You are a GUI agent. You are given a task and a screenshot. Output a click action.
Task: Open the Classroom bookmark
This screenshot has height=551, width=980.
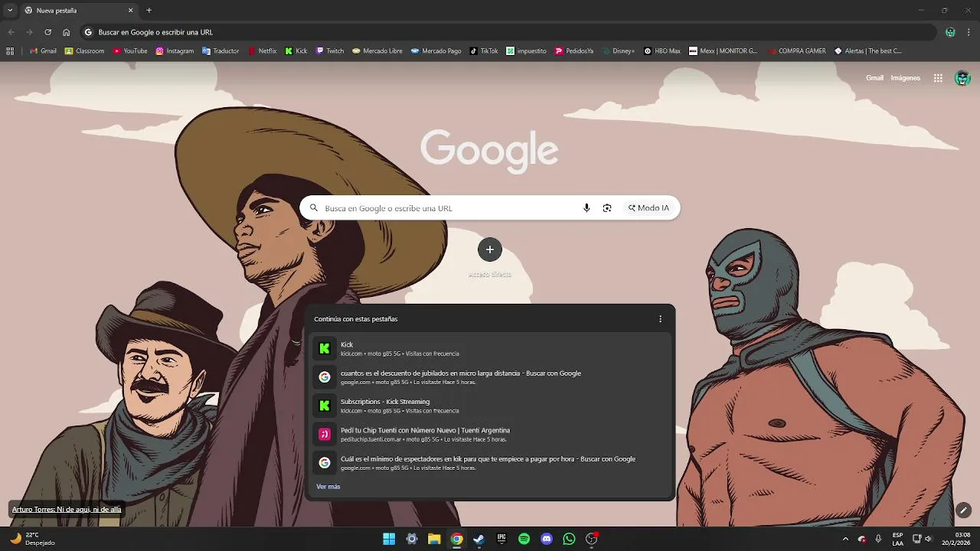click(84, 51)
